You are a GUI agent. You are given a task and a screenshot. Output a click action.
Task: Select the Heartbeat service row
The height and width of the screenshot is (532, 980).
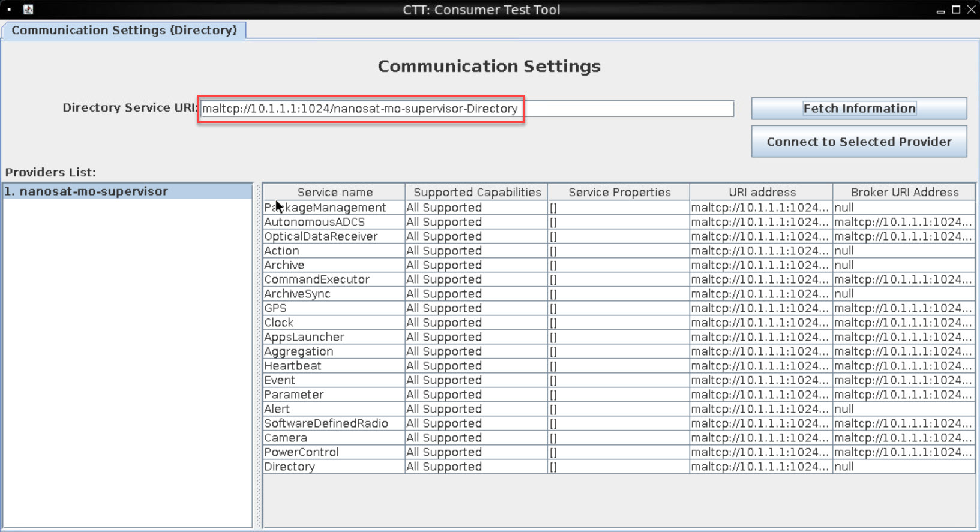point(619,366)
